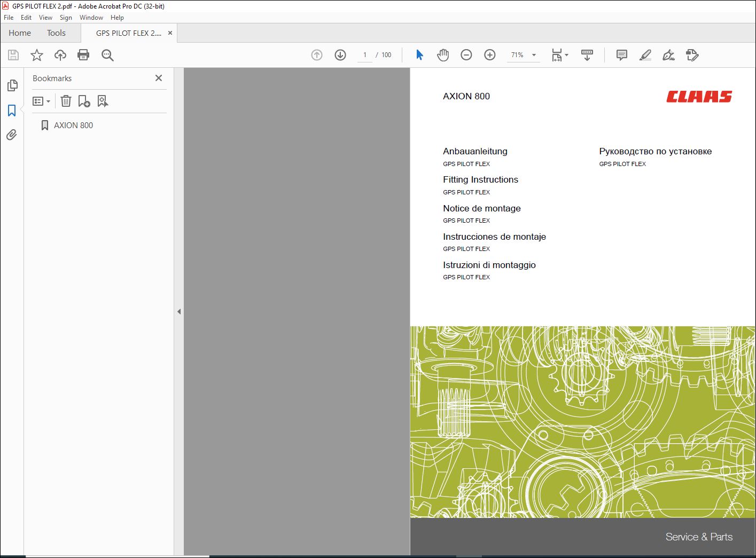This screenshot has height=558, width=756.
Task: Collapse the navigation pane with arrow
Action: (x=179, y=311)
